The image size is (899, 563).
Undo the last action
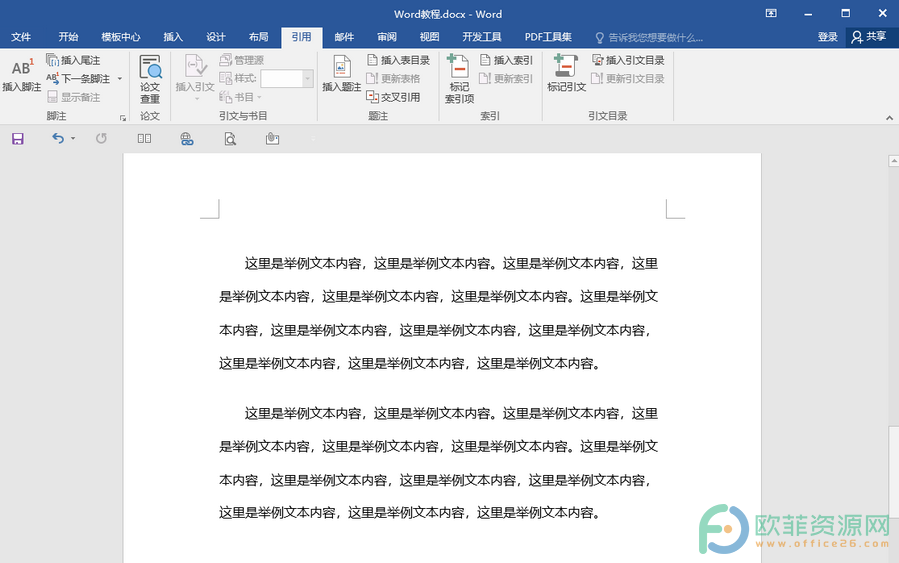58,138
